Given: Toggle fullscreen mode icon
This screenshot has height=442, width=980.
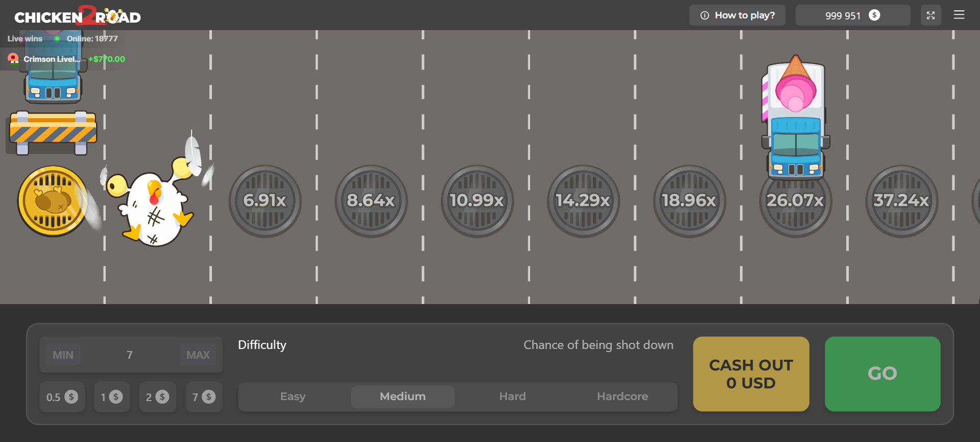Looking at the screenshot, I should (x=930, y=15).
